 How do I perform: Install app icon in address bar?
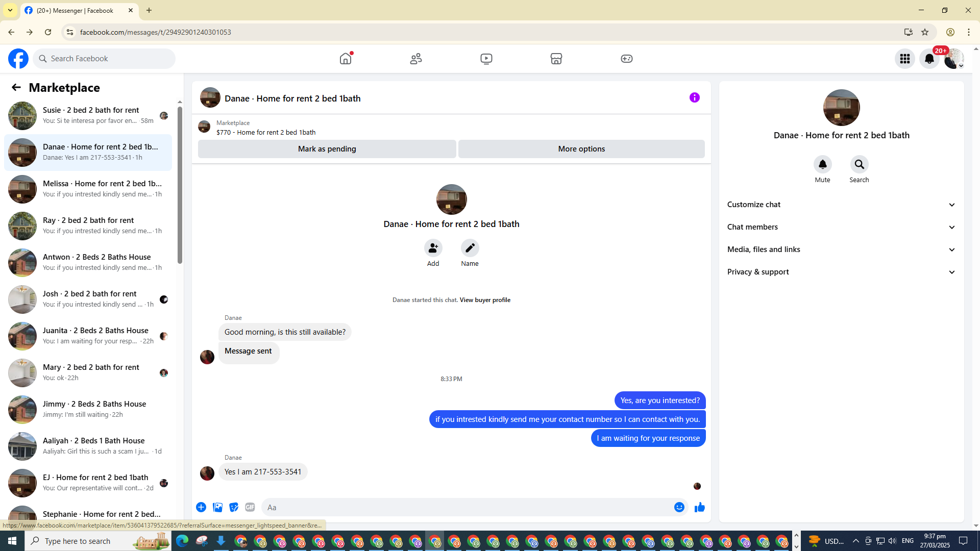coord(909,32)
